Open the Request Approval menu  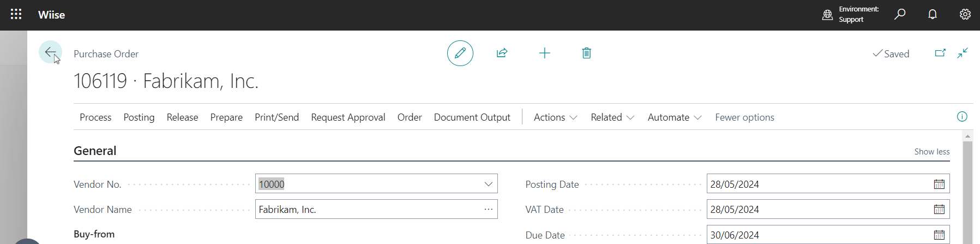coord(348,117)
